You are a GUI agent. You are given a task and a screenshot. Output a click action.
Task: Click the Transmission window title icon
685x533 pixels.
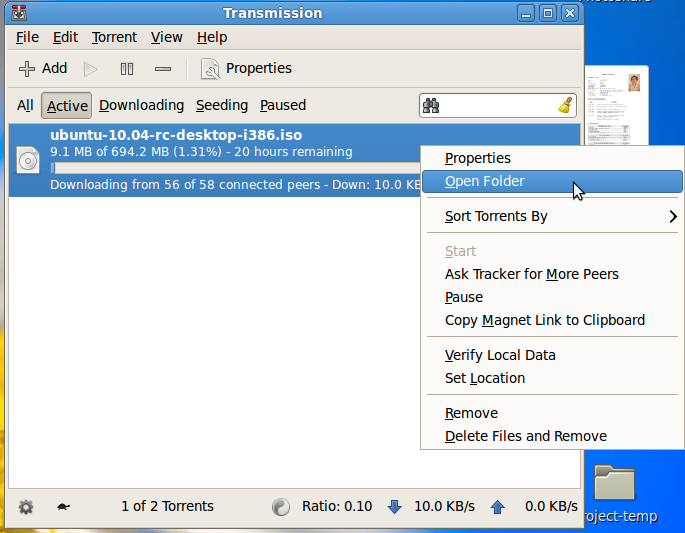[x=19, y=13]
